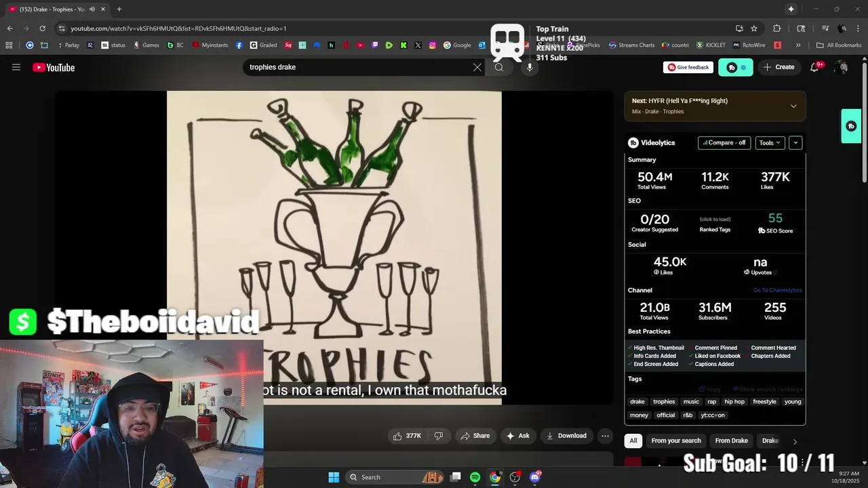Open the X (Twitter) bookmark icon
Image resolution: width=868 pixels, height=488 pixels.
coord(418,45)
